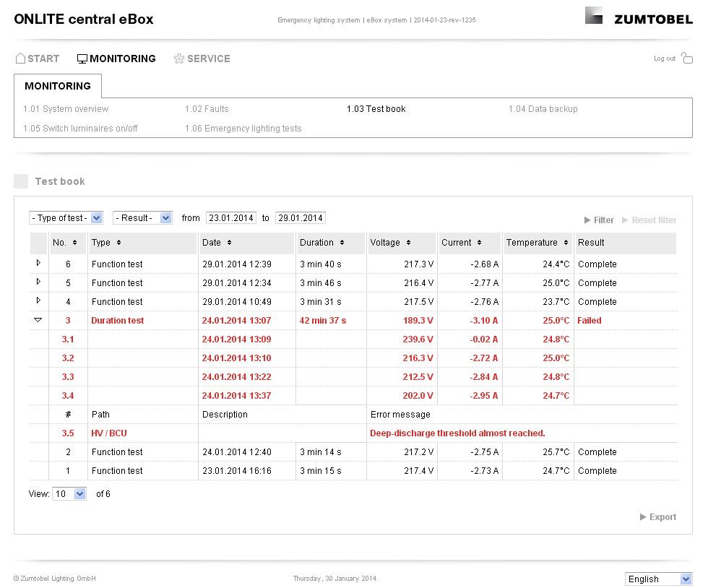Go to 1.01 System overview
Image resolution: width=708 pixels, height=588 pixels.
(x=66, y=109)
